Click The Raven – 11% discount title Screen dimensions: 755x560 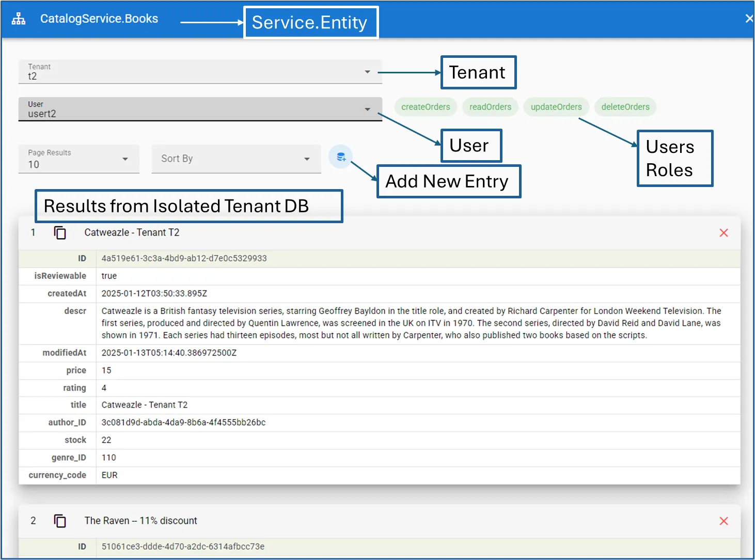click(x=140, y=521)
